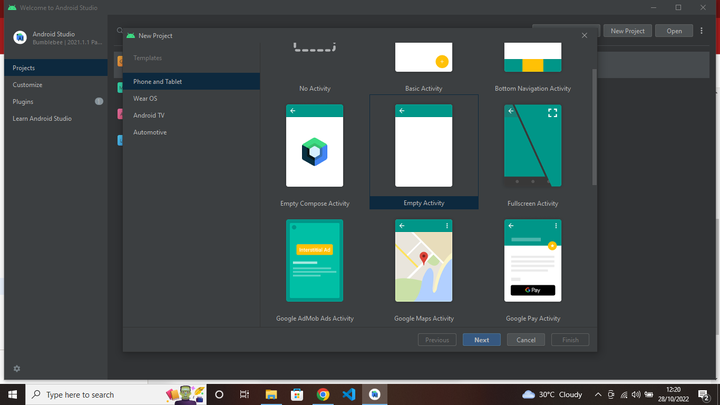Click the Android Studio logo icon
Screen dimensions: 720x405
click(20, 37)
